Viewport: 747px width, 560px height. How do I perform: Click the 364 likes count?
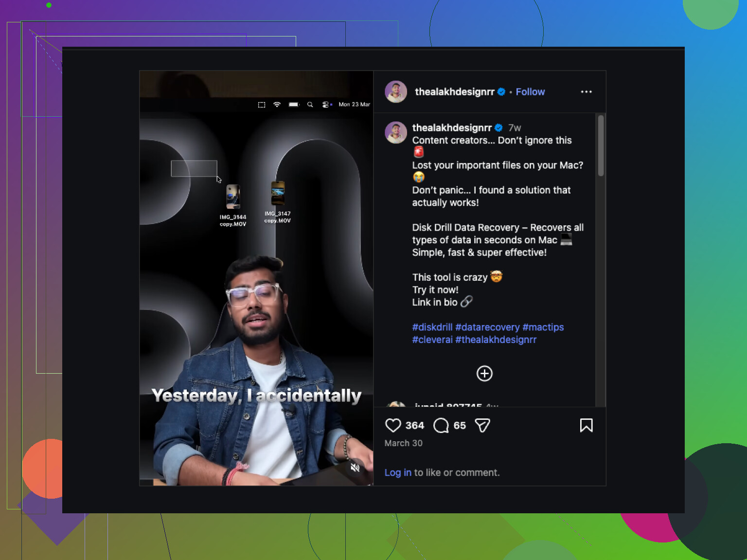pyautogui.click(x=415, y=426)
